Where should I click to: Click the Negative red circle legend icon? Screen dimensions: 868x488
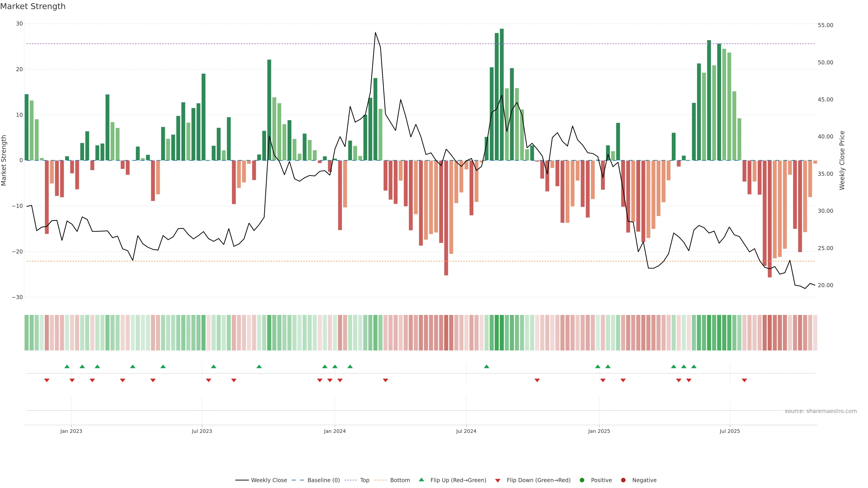(623, 480)
